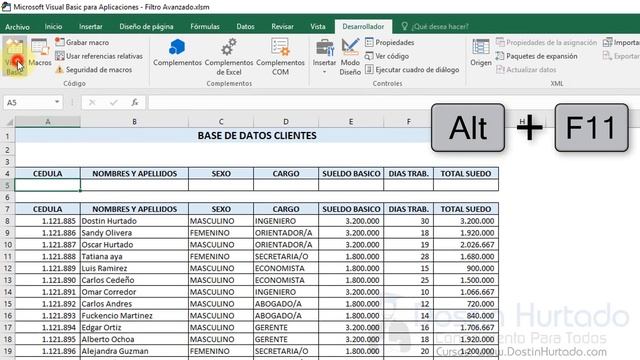Click Ejecutar cuadro de diálogo
640x360 pixels.
pos(412,70)
